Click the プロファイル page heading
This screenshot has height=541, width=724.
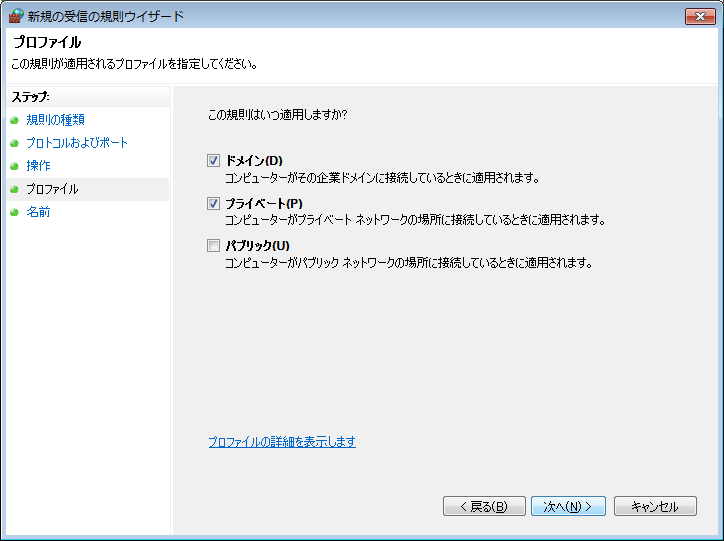point(47,42)
